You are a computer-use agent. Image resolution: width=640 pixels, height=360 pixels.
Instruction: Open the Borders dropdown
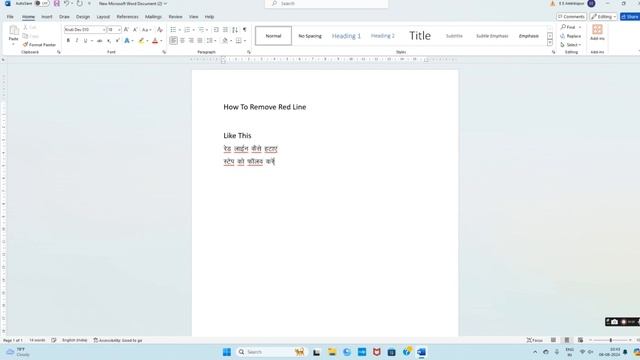pos(244,40)
